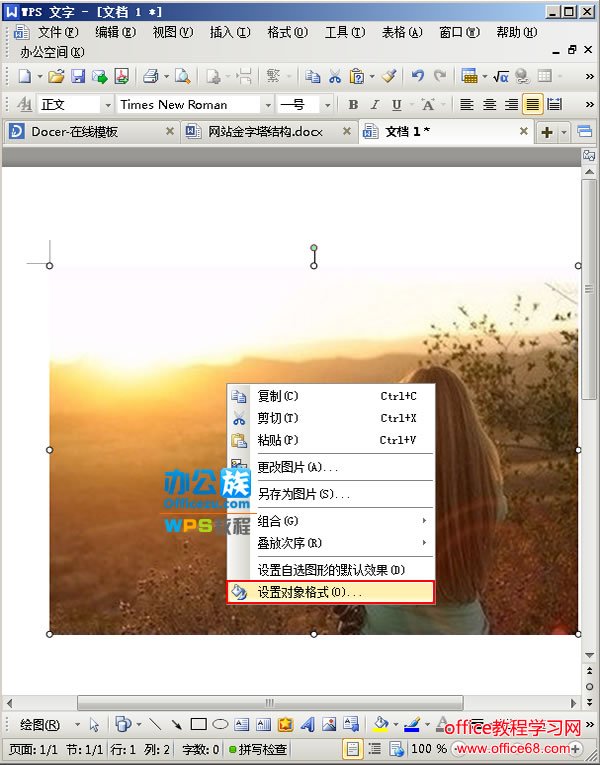Expand the New document dropdown arrow
The width and height of the screenshot is (600, 765).
click(40, 77)
